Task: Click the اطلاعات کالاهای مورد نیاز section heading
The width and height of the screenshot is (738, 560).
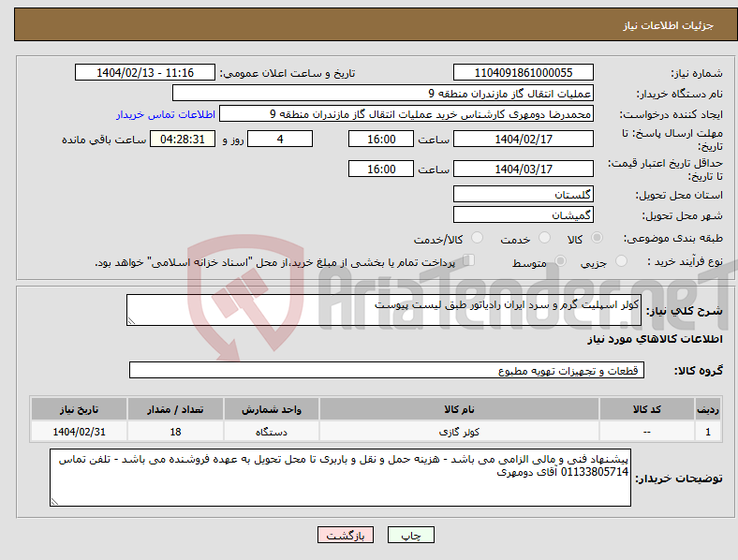Action: point(655,339)
